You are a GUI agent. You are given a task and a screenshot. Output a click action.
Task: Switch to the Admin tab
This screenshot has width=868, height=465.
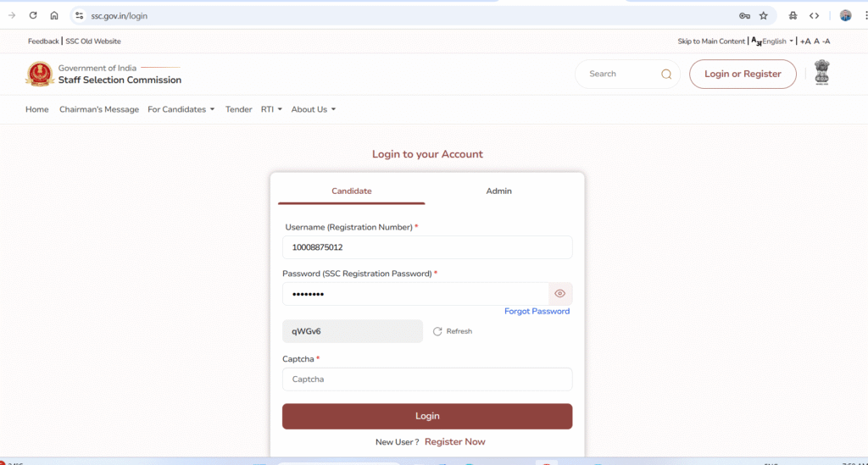[498, 191]
